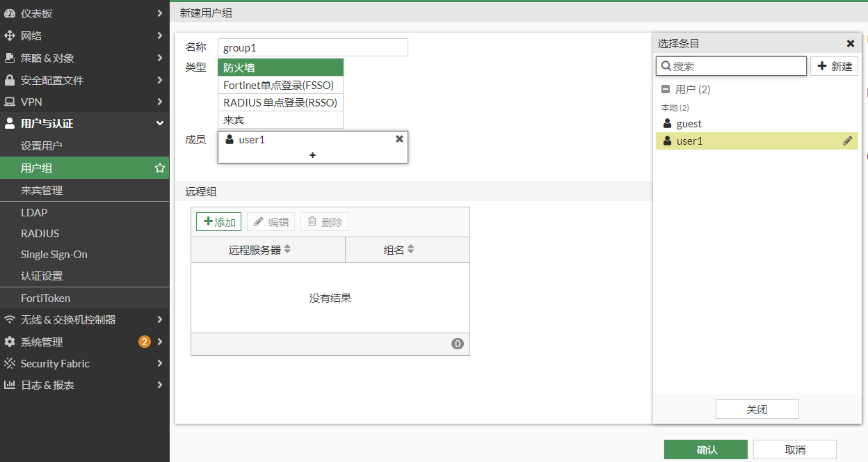Expand the VPN menu chevron
Viewport: 868px width, 462px height.
pos(160,102)
